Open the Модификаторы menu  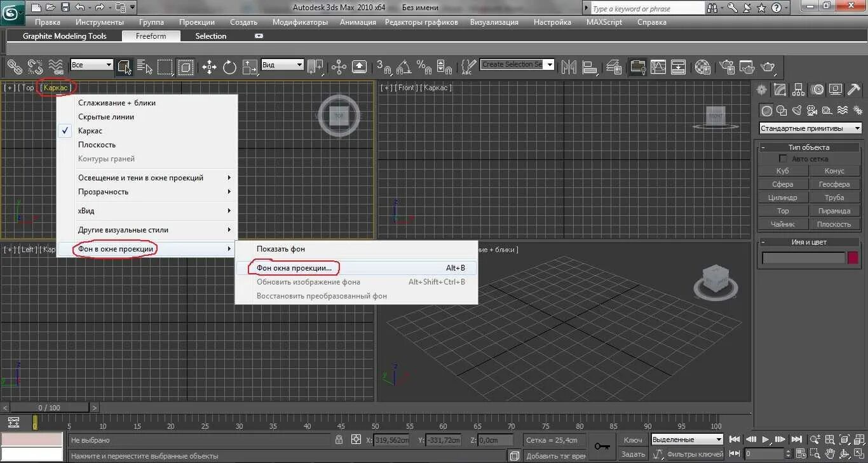(300, 22)
